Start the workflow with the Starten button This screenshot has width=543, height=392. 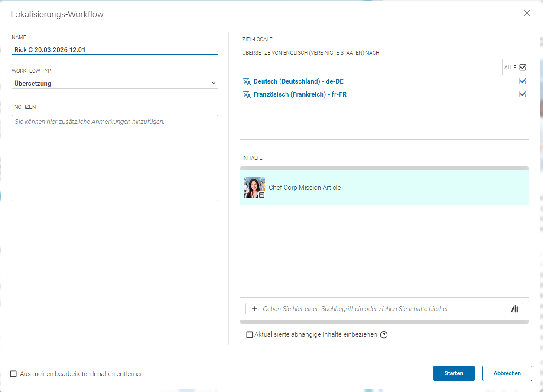tap(454, 373)
